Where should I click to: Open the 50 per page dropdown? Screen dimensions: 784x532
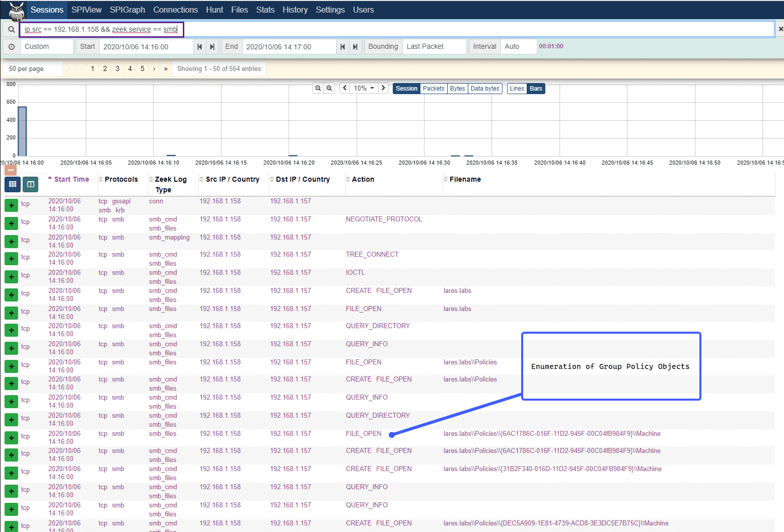coord(33,69)
